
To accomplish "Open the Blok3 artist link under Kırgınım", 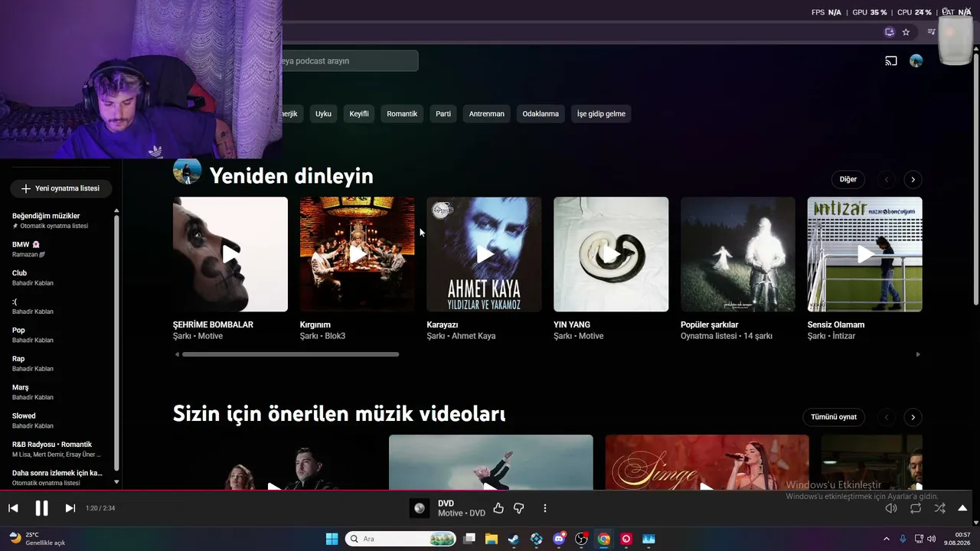I will pos(335,336).
